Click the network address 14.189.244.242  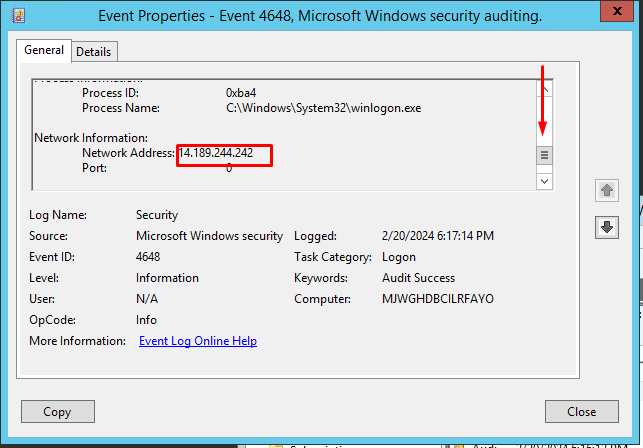click(x=215, y=153)
